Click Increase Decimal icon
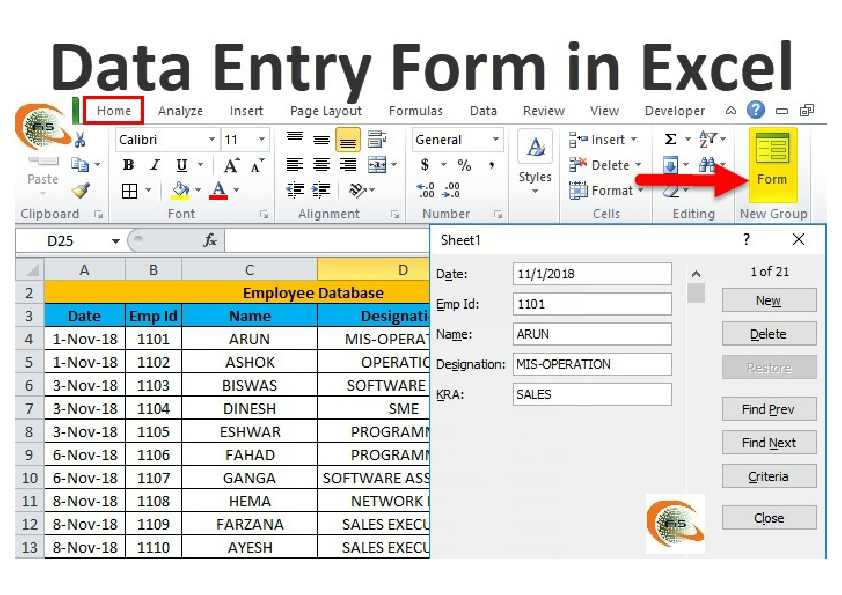This screenshot has height=595, width=842. point(426,190)
